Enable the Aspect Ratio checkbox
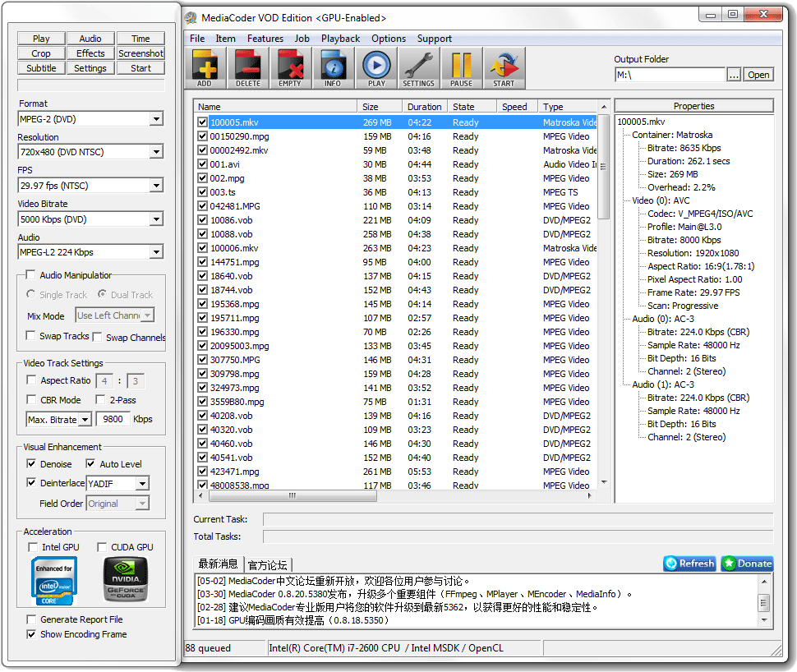 click(x=31, y=380)
